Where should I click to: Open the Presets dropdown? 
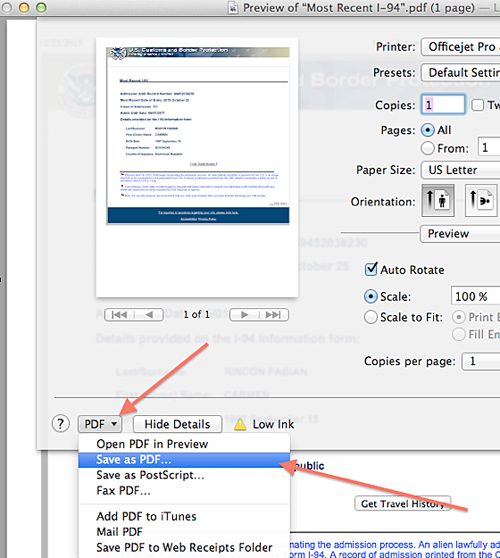click(460, 73)
